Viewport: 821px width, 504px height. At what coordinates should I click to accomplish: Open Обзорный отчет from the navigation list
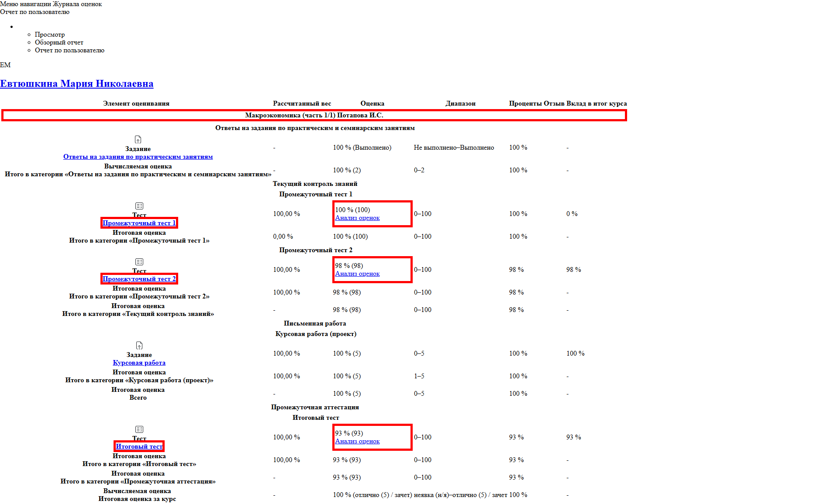[x=59, y=42]
